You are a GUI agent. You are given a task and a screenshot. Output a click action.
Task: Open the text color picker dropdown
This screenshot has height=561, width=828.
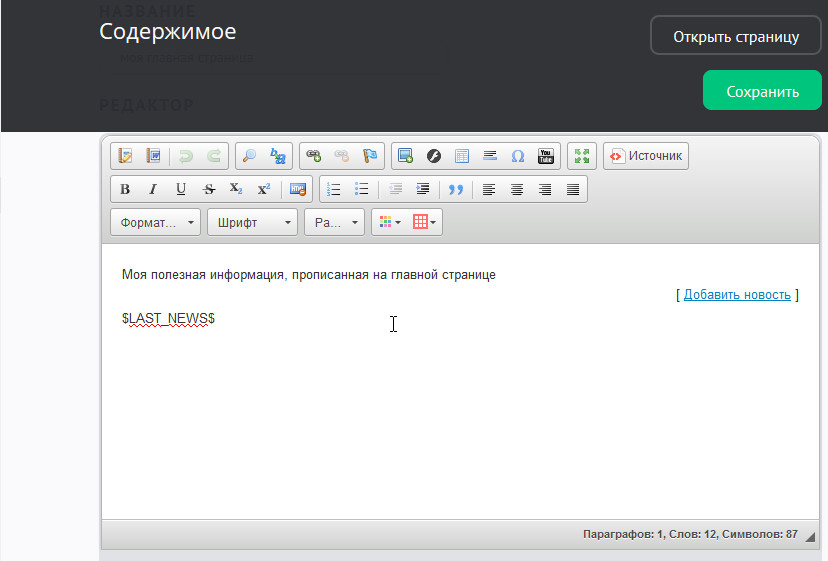point(389,222)
